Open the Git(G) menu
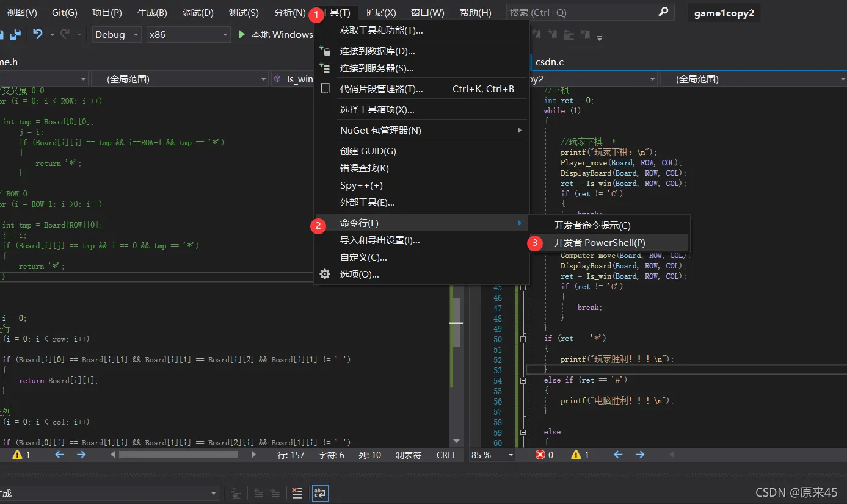The image size is (847, 504). point(65,13)
